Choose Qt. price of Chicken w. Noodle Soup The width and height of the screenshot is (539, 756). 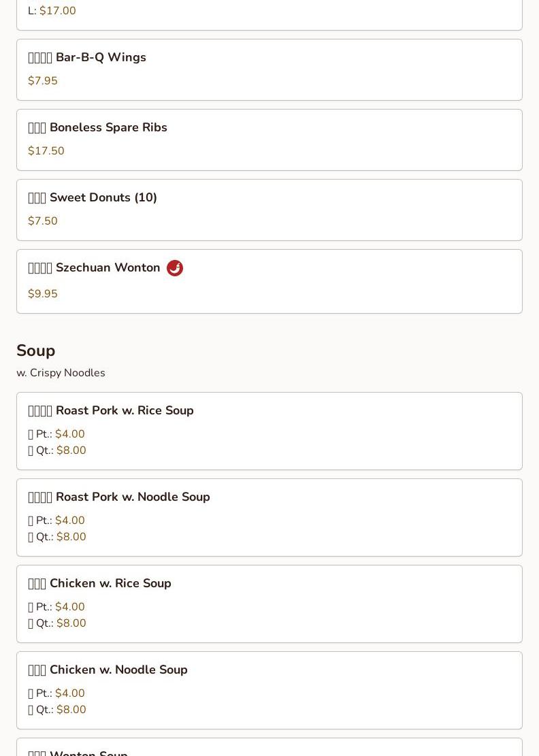[71, 710]
